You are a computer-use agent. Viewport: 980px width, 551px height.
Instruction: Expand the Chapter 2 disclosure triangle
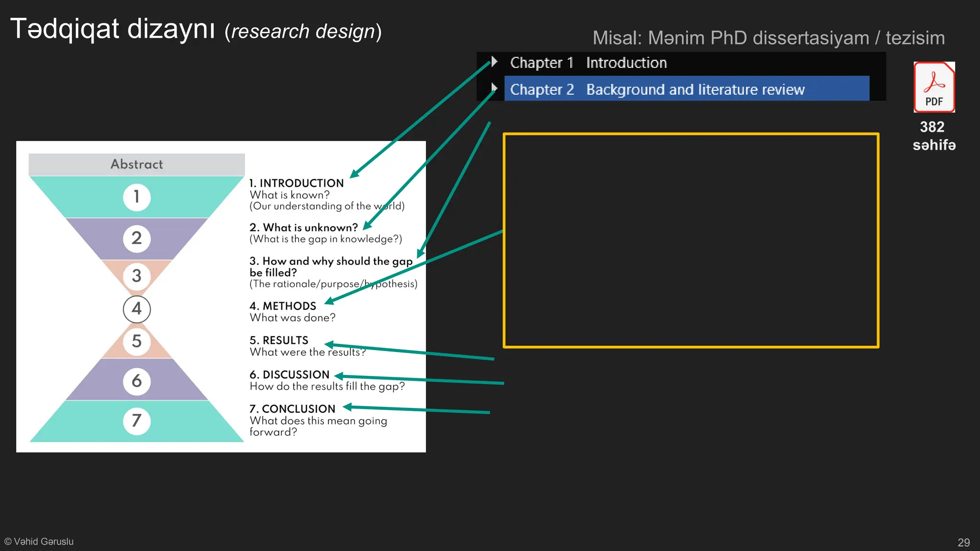coord(494,88)
